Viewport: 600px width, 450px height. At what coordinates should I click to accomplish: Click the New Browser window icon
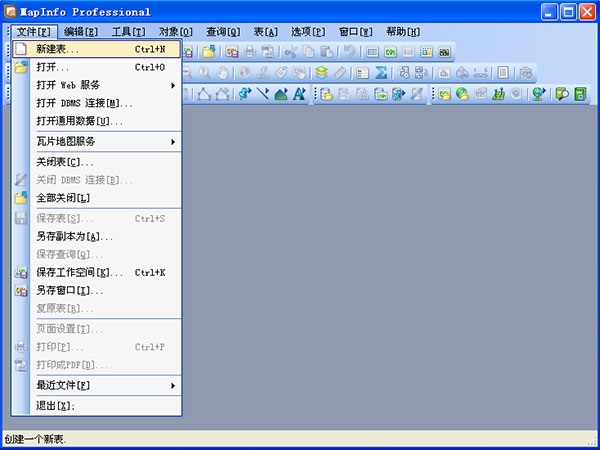point(372,52)
